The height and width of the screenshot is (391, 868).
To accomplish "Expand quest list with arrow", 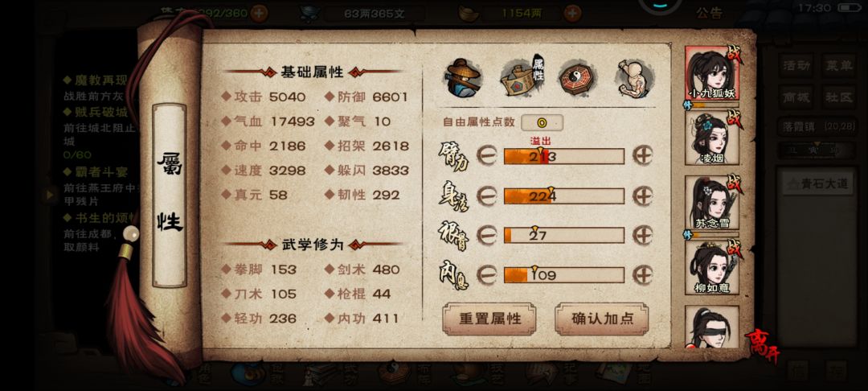I will pos(51,195).
